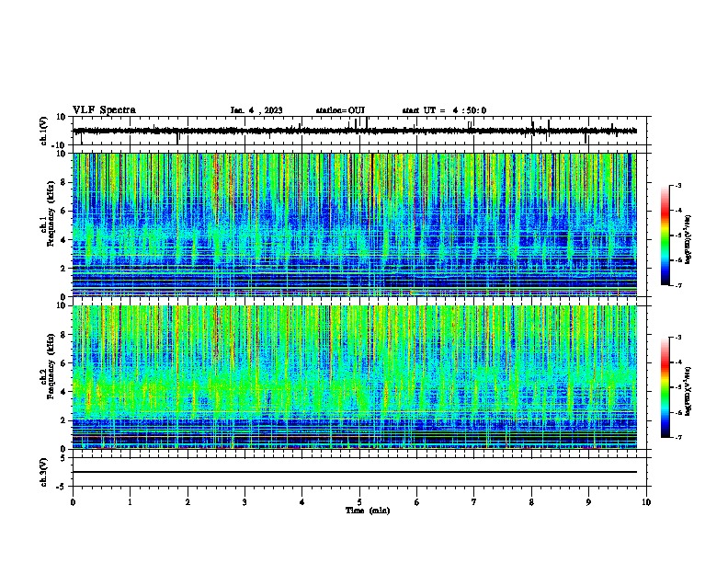This screenshot has width=728, height=563.
Task: Click the ch.1 voltage waveform trace
Action: [355, 131]
